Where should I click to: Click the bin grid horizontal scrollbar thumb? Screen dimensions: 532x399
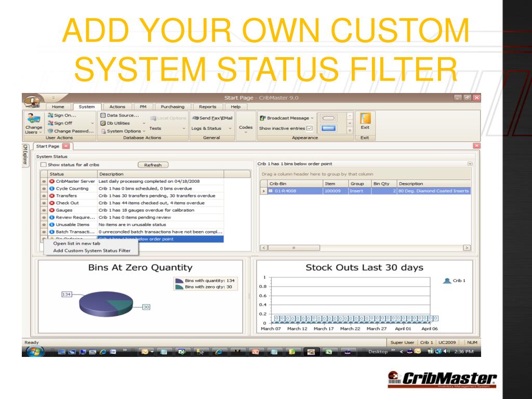(x=294, y=248)
